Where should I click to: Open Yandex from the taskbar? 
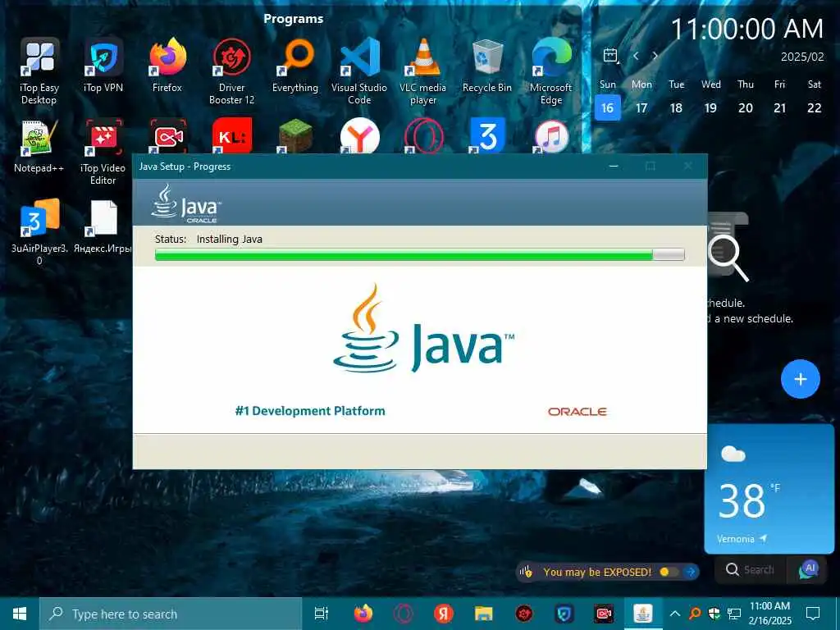point(444,614)
